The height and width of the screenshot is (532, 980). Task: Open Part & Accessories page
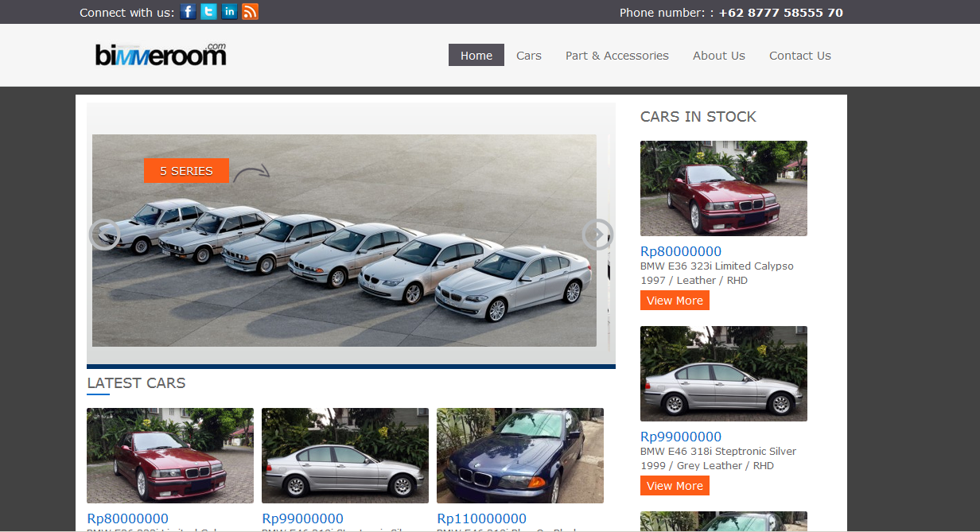tap(616, 56)
